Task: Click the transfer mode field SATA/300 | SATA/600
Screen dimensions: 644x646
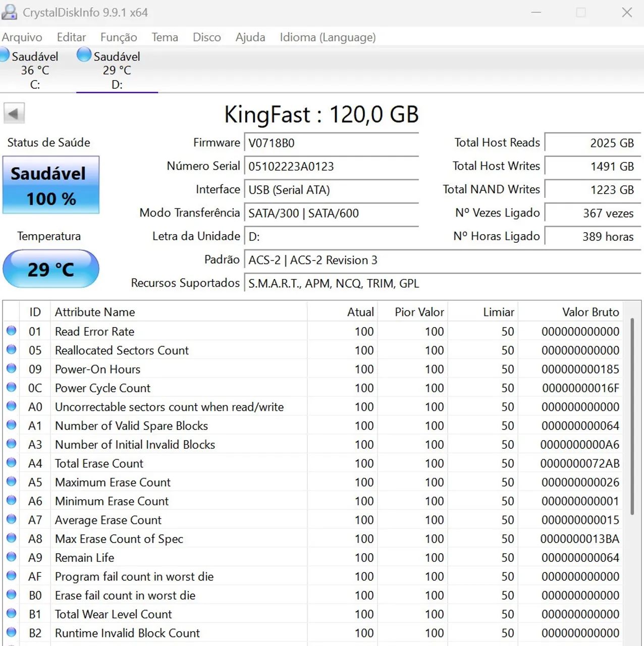Action: (x=332, y=213)
